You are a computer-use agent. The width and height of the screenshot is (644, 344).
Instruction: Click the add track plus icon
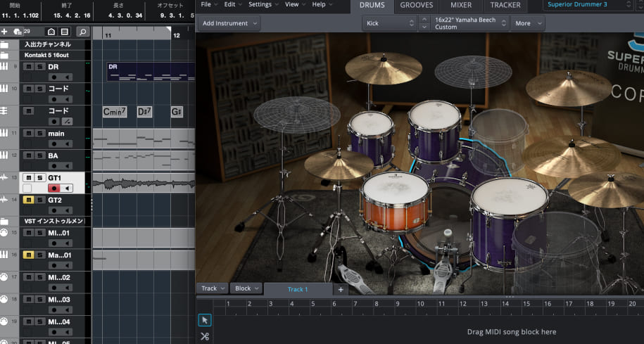(6, 32)
